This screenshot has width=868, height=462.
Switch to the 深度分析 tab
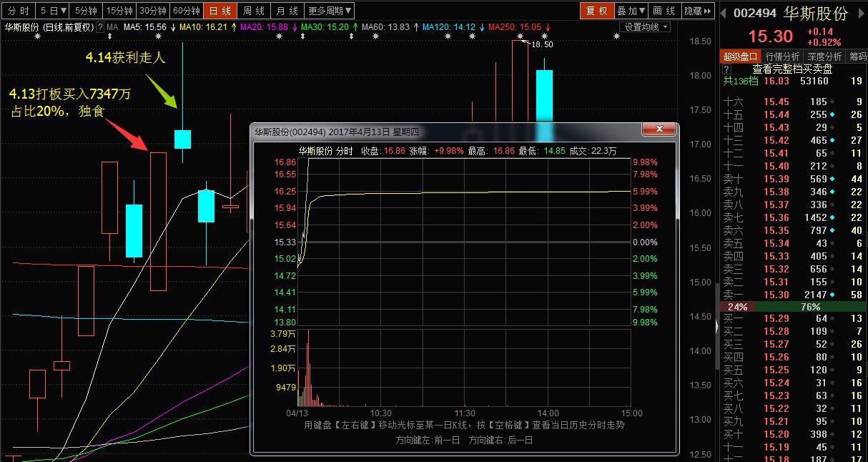tap(824, 56)
